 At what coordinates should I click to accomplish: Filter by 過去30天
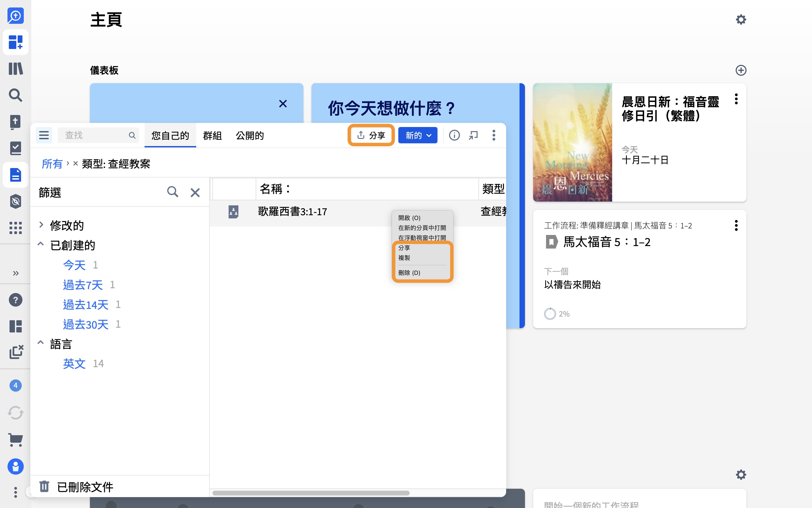pyautogui.click(x=86, y=324)
